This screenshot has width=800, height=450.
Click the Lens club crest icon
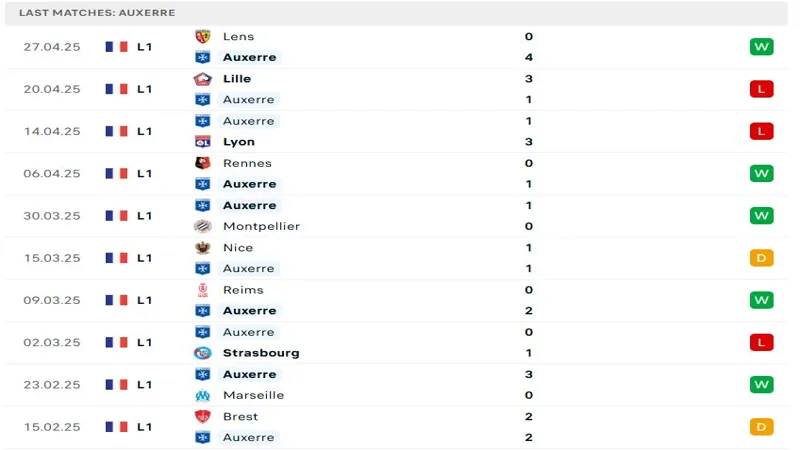[x=202, y=37]
